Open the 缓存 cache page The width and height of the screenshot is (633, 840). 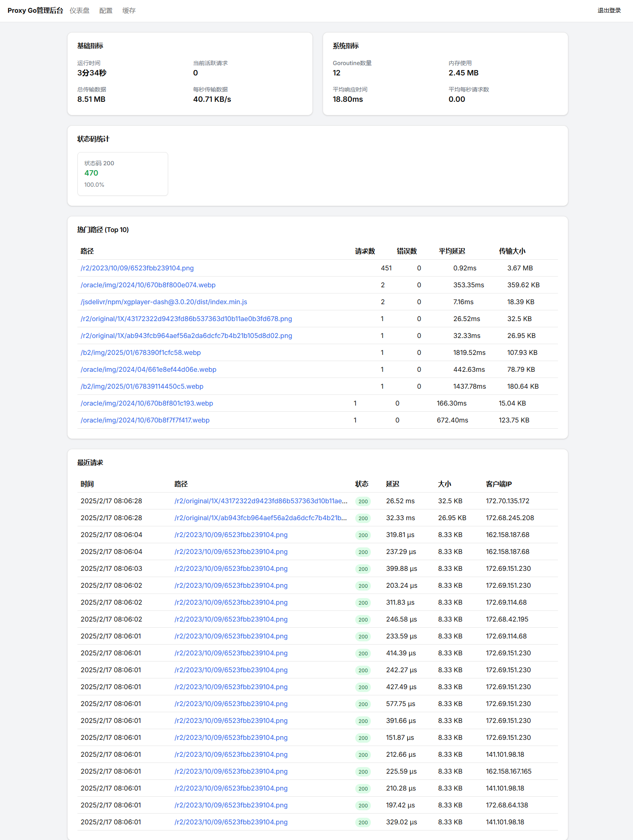tap(129, 11)
